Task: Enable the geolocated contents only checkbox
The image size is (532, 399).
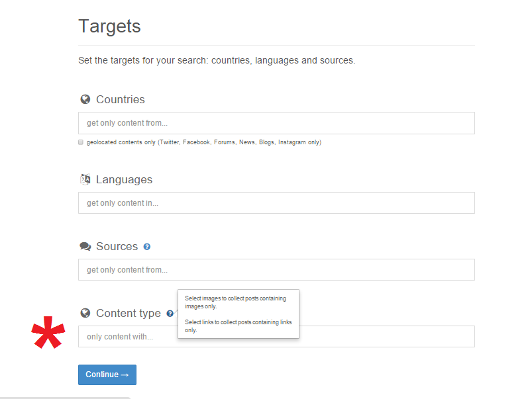Action: (81, 142)
